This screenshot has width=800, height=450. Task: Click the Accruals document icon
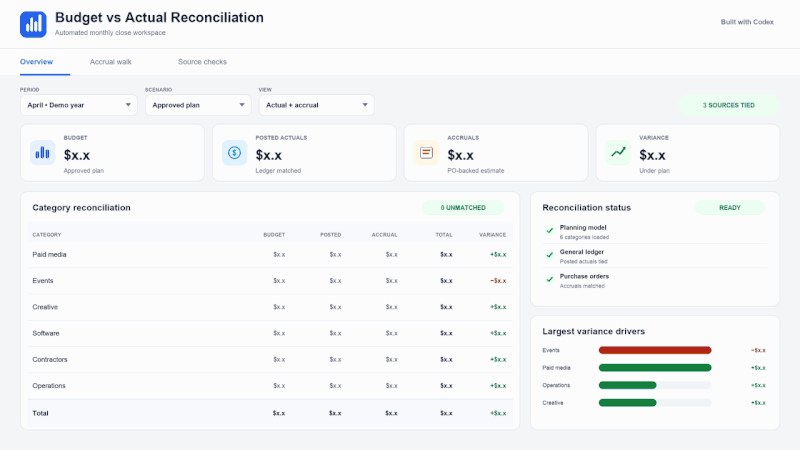point(426,153)
